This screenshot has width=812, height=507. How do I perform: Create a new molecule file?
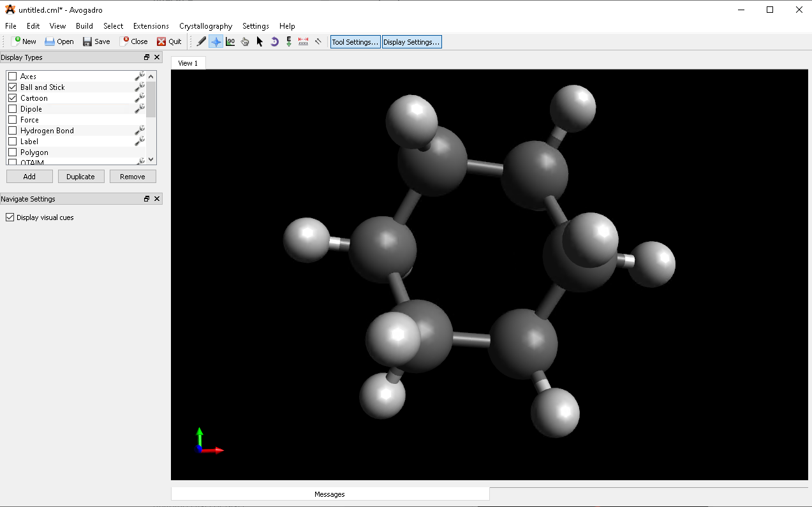[23, 41]
